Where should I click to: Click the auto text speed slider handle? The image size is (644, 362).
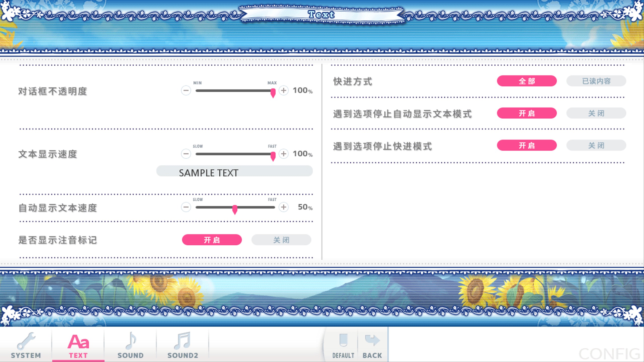235,209
